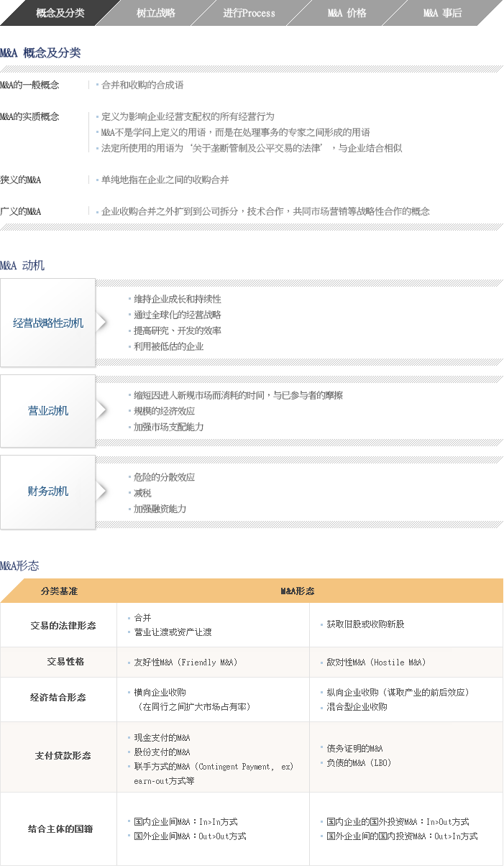Click the 结合主体的国籍 row label
This screenshot has width=504, height=868.
point(60,828)
